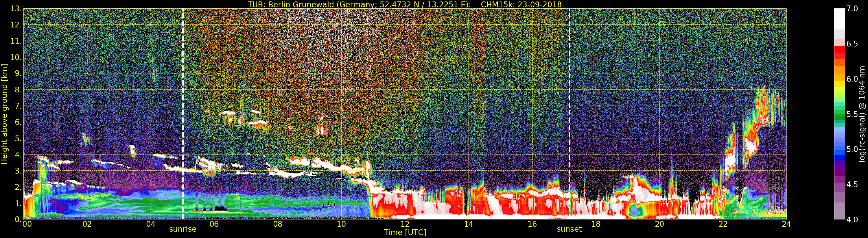
Task: Click the "12" tick on the time axis
Action: pos(405,224)
